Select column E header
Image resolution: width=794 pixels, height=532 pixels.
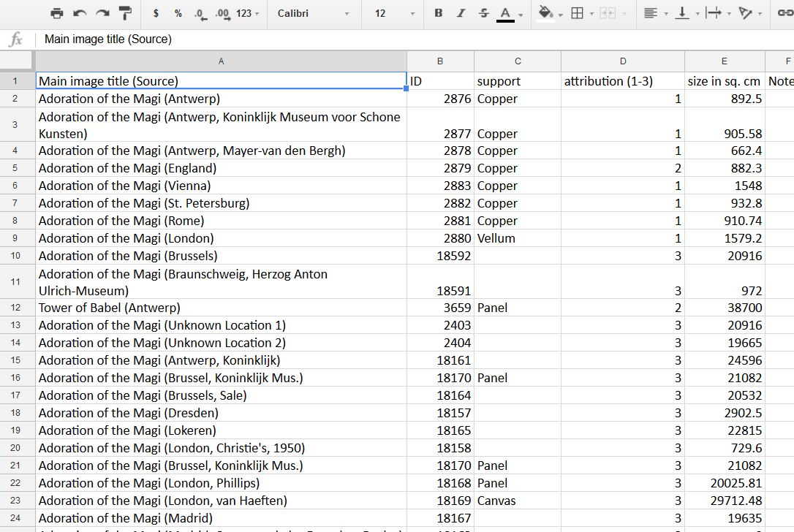click(x=725, y=61)
